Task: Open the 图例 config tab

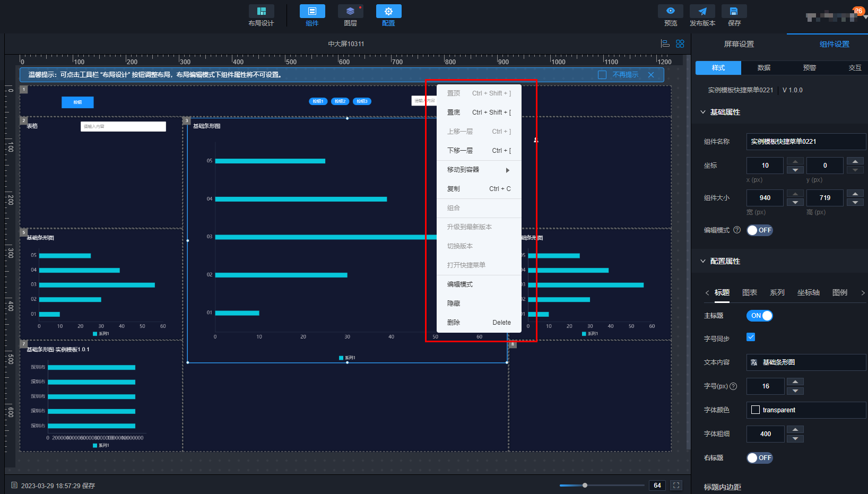Action: 840,293
